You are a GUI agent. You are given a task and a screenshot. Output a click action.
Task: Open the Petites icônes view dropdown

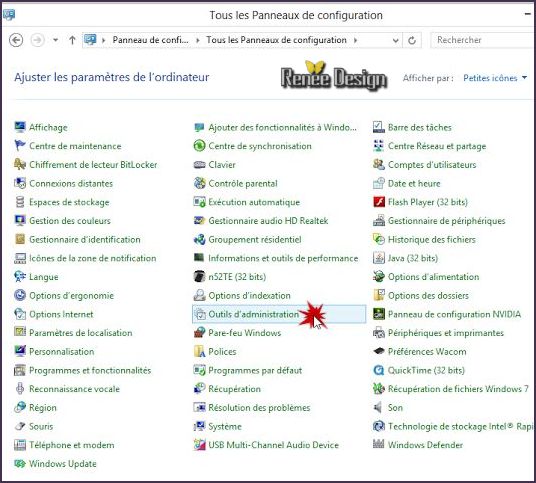click(x=495, y=78)
